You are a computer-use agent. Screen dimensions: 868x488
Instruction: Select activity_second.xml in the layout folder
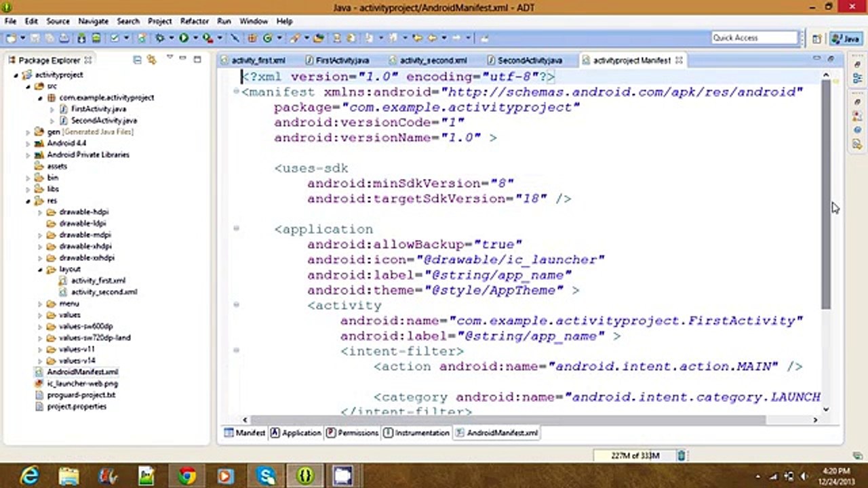104,292
